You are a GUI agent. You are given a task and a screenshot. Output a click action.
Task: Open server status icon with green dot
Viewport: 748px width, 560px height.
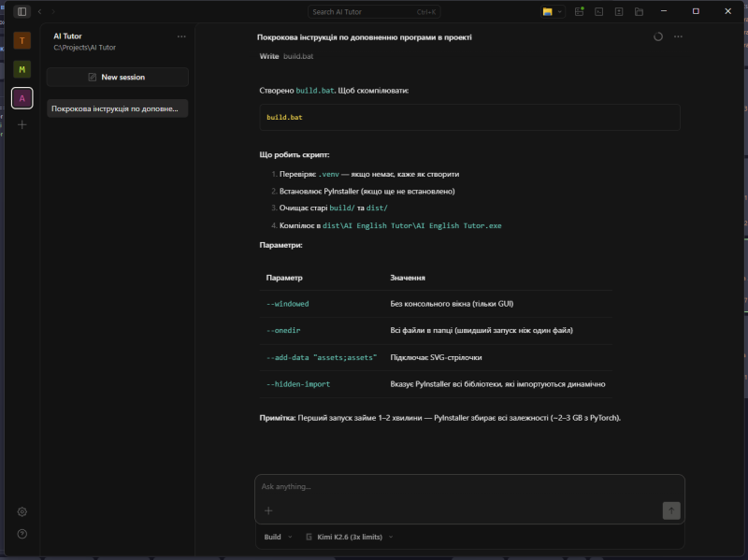click(579, 11)
